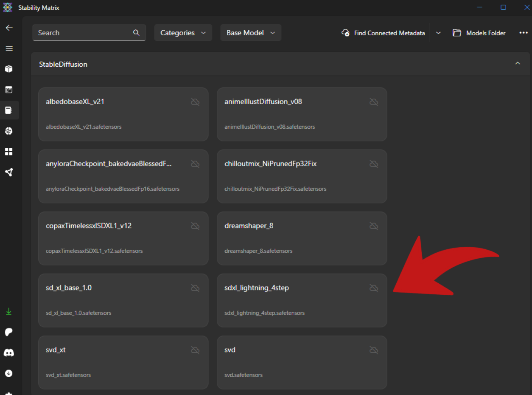The width and height of the screenshot is (532, 395).
Task: Expand options arrow beside Find Connected Metadata
Action: coord(438,33)
